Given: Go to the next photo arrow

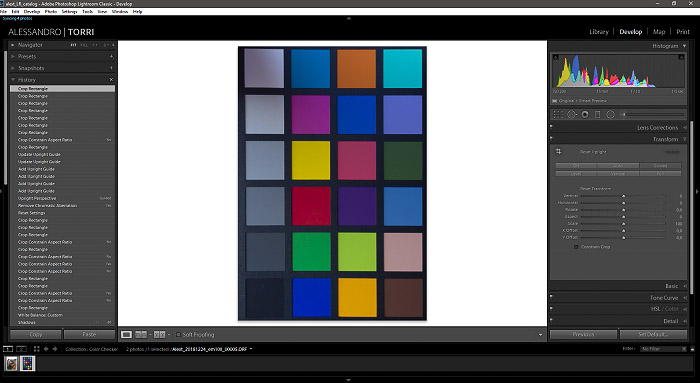Looking at the screenshot, I should (x=55, y=349).
